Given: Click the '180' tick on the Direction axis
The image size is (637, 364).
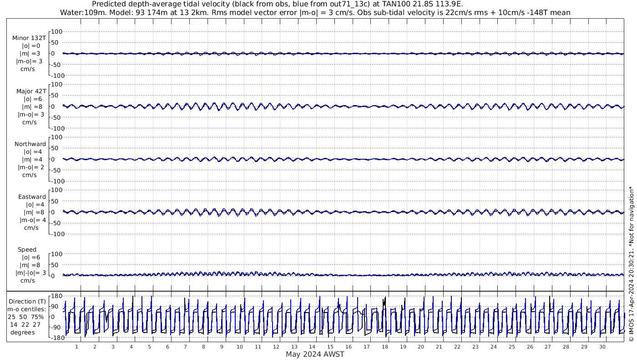Looking at the screenshot, I should point(56,296).
